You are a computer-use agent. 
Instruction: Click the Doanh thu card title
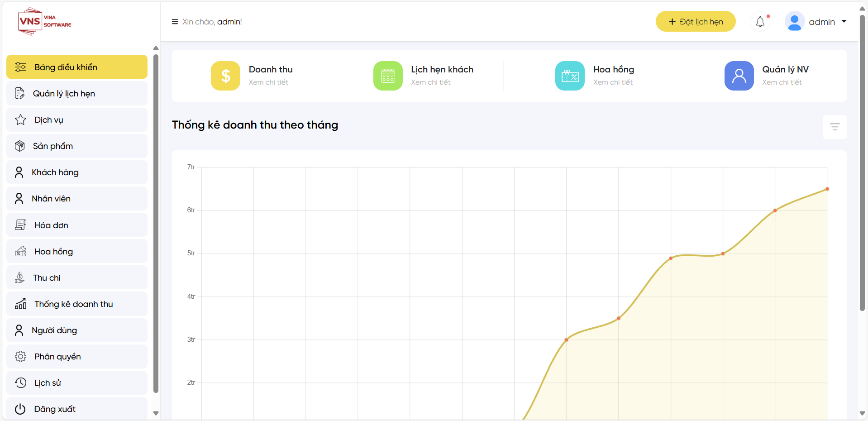click(271, 69)
